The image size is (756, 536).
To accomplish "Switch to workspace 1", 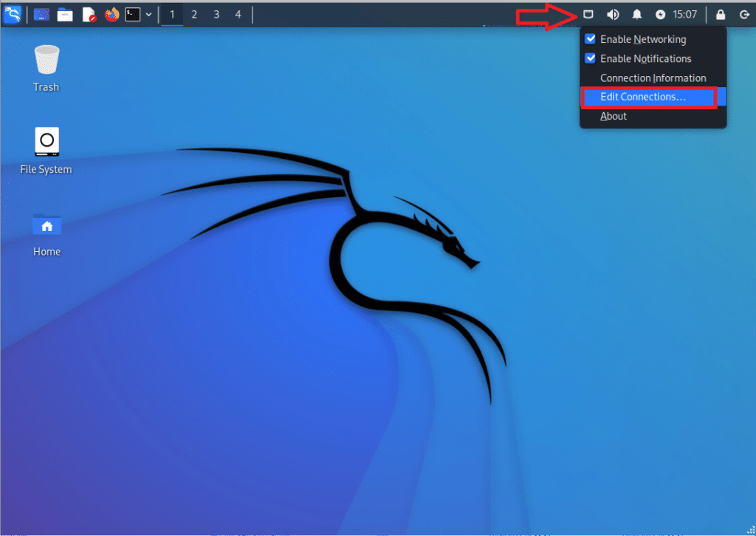I will point(171,15).
